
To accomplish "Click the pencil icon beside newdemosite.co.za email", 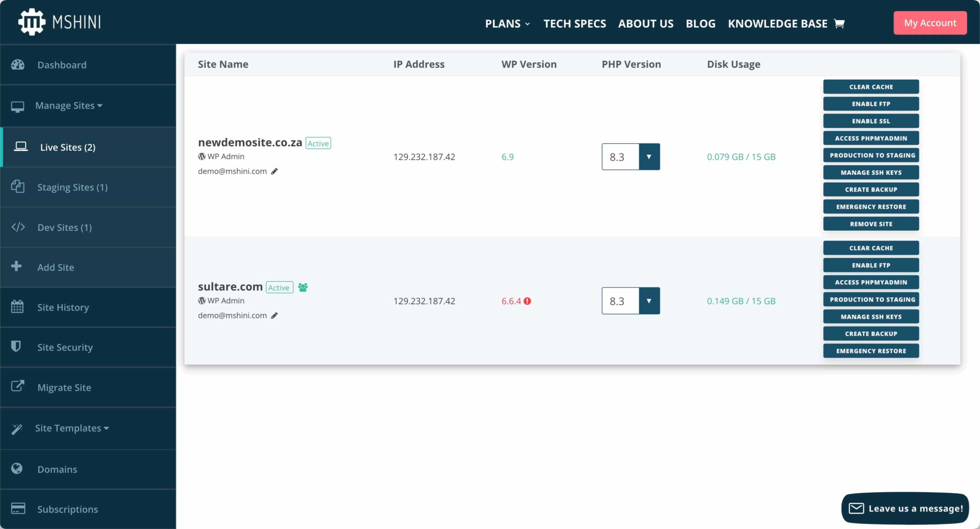I will click(274, 171).
